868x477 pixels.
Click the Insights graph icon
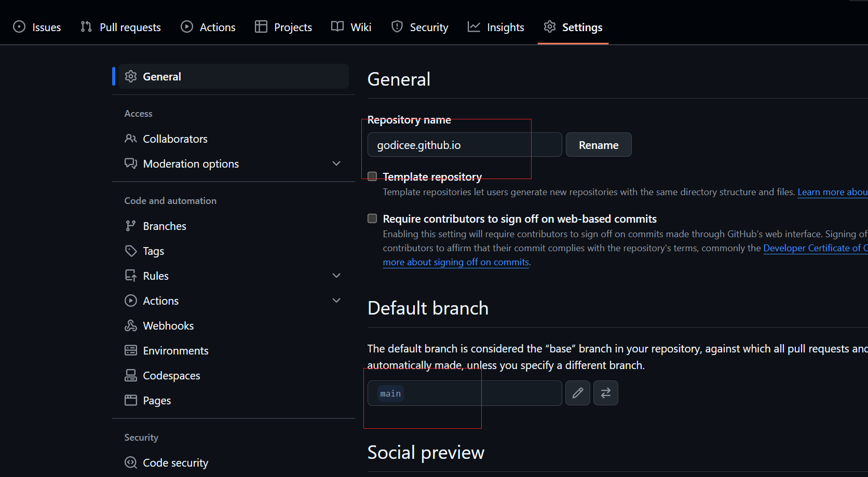point(474,26)
